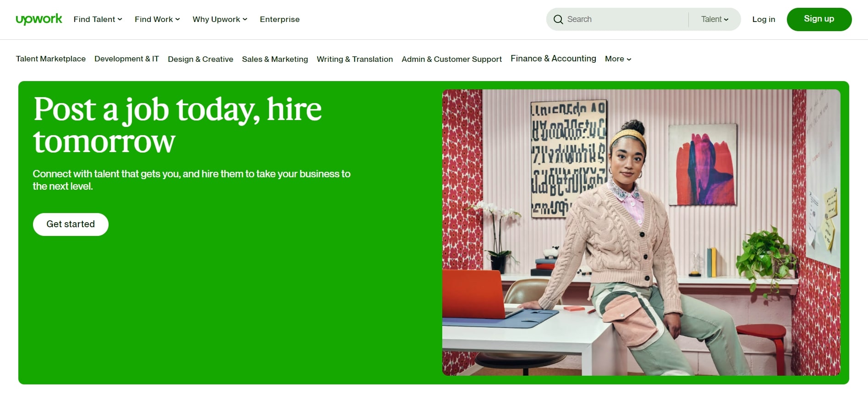The width and height of the screenshot is (868, 416).
Task: Open the Find Work menu chevron
Action: [177, 19]
